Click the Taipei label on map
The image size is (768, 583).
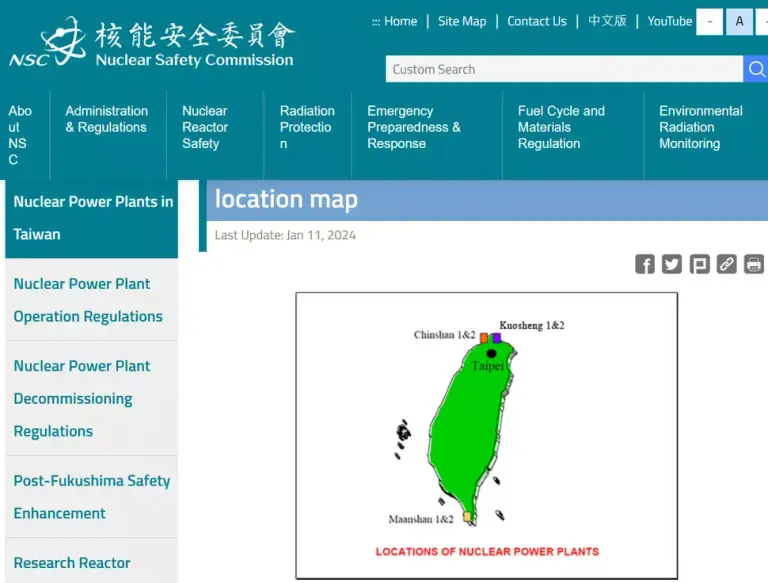488,366
